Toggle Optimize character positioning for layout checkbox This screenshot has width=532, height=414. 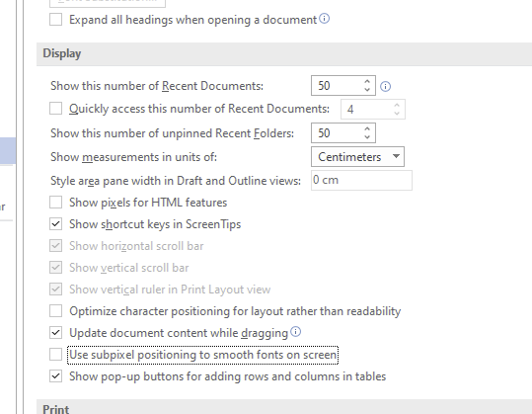click(55, 311)
